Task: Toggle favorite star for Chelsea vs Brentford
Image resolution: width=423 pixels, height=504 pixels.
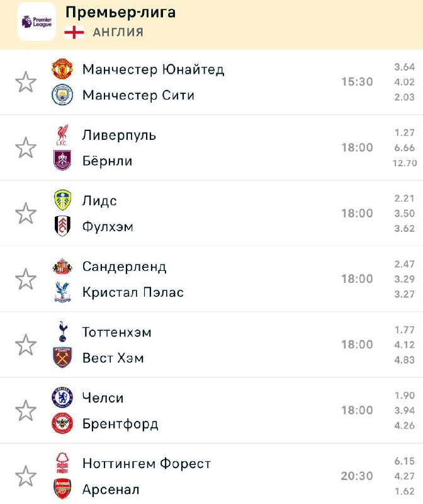Action: (x=26, y=410)
